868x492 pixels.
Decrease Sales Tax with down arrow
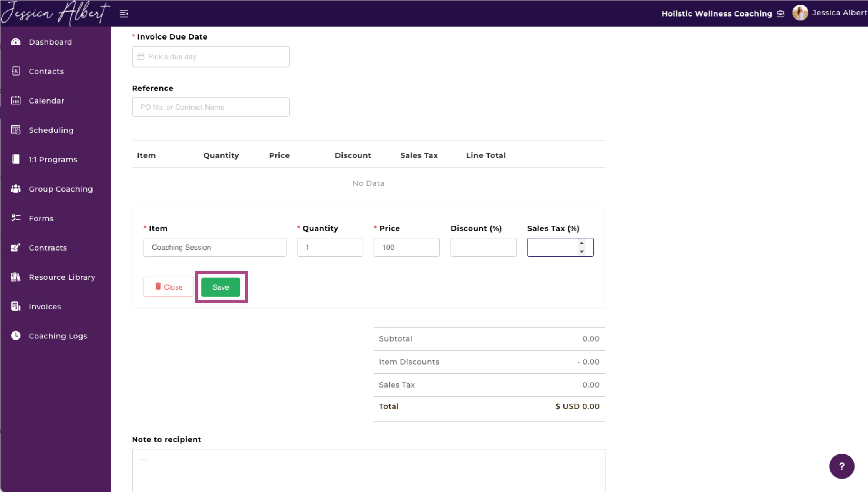coord(581,251)
